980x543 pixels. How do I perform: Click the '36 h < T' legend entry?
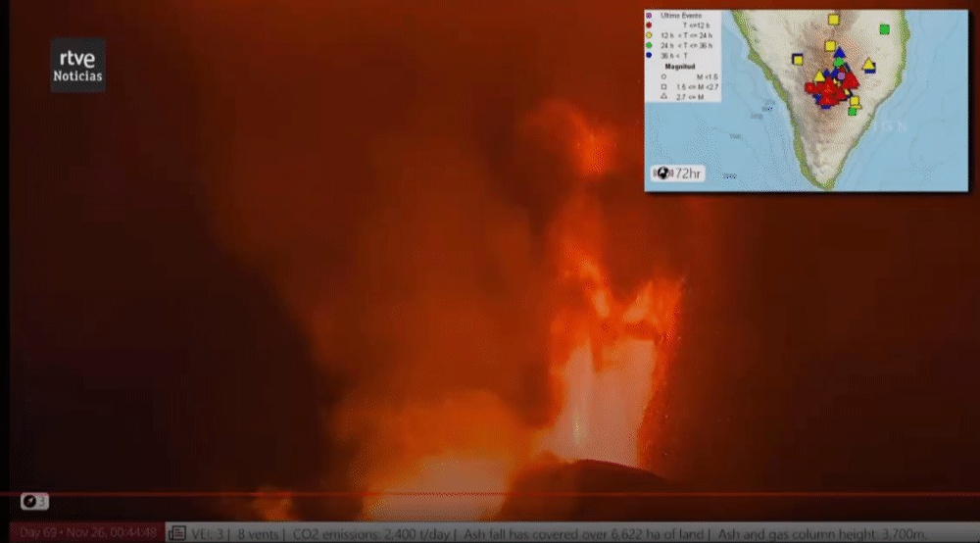coord(674,56)
